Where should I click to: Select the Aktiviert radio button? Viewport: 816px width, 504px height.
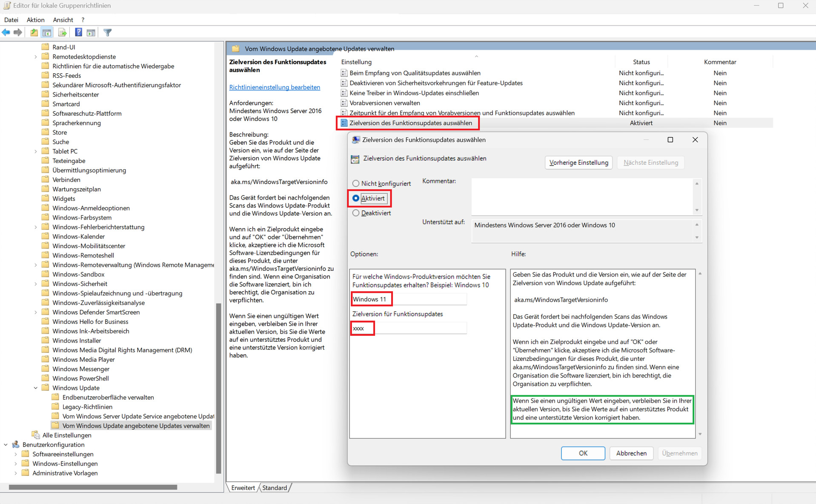356,198
